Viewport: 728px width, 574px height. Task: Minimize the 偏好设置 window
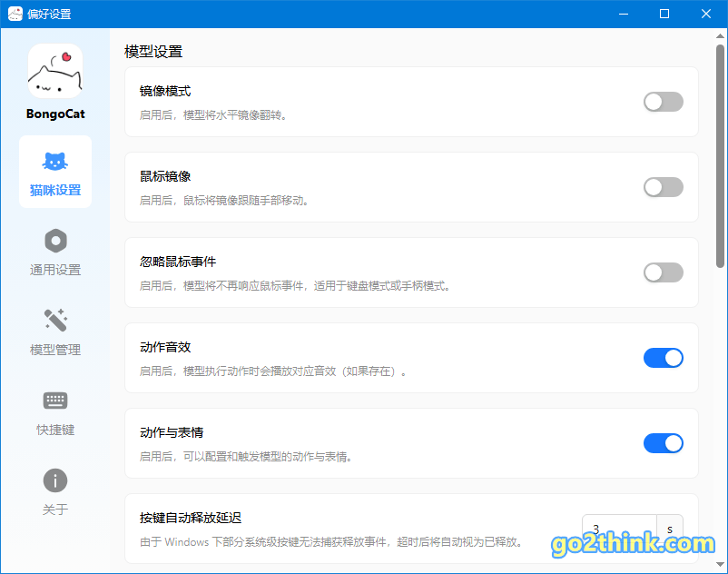click(x=624, y=14)
